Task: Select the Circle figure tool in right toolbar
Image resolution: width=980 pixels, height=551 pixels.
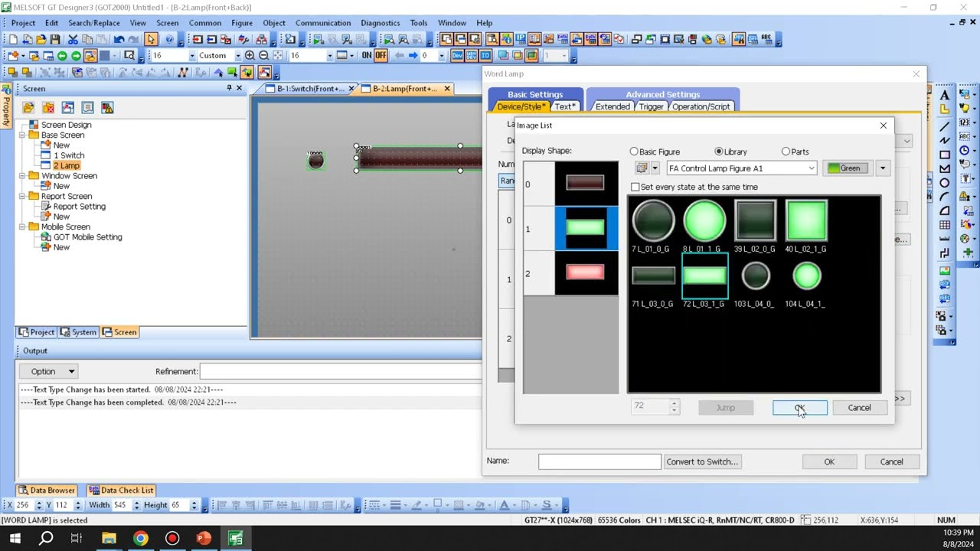Action: click(945, 183)
